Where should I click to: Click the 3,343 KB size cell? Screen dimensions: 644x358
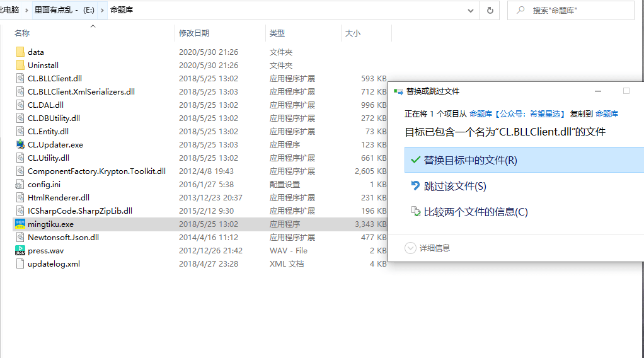[371, 224]
